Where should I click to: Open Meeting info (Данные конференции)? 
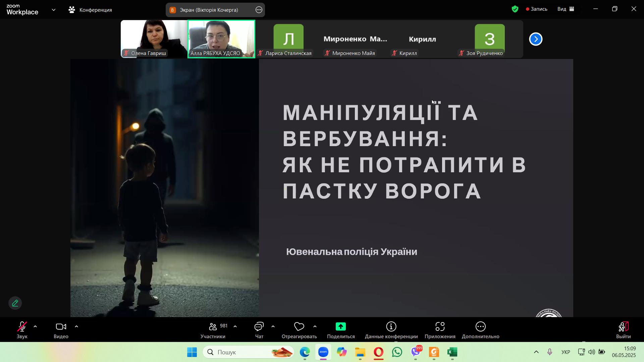pos(391,327)
